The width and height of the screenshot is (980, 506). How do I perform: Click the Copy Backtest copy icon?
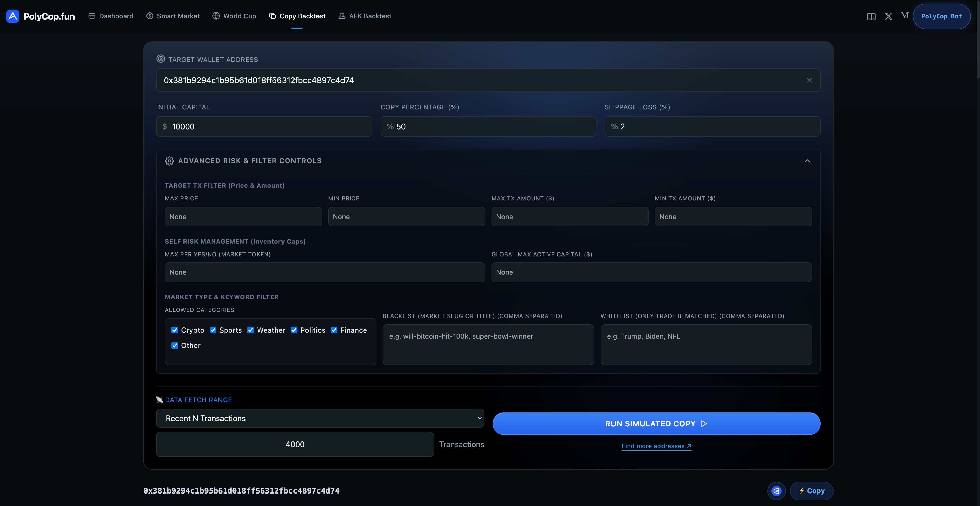point(272,16)
